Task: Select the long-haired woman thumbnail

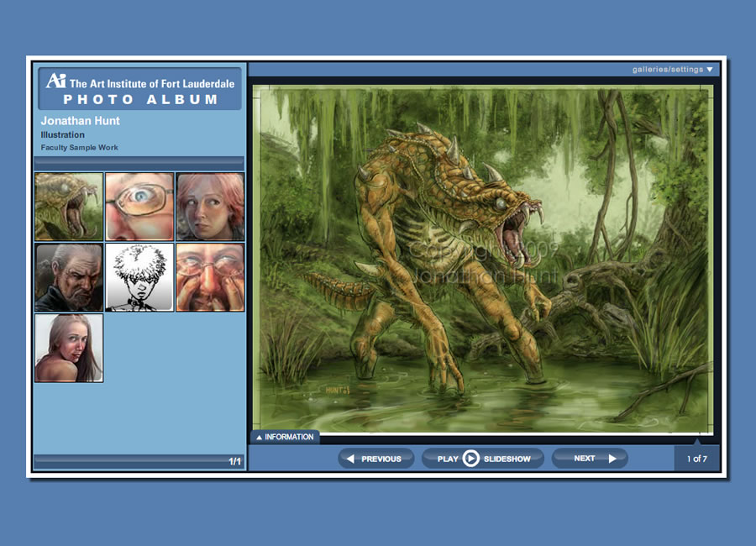Action: click(69, 348)
